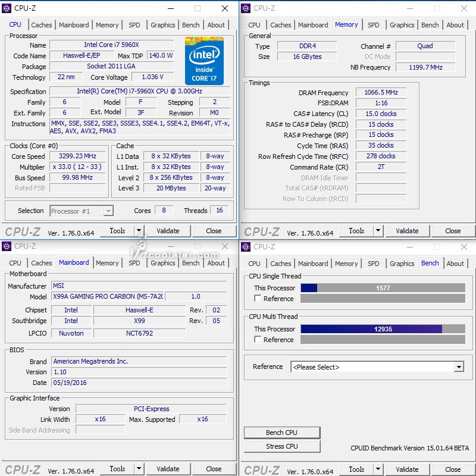This screenshot has height=476, width=476.
Task: Open Tools dropdown arrow in Memory window
Action: (378, 231)
